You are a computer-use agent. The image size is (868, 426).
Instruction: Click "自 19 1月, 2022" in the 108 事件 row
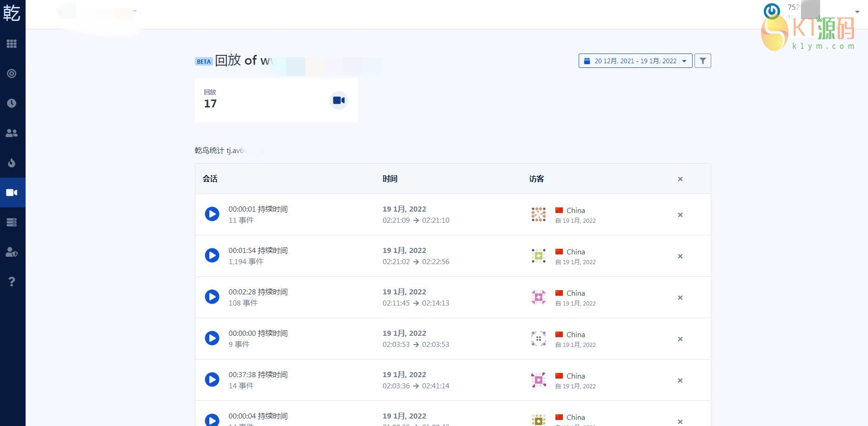[575, 304]
